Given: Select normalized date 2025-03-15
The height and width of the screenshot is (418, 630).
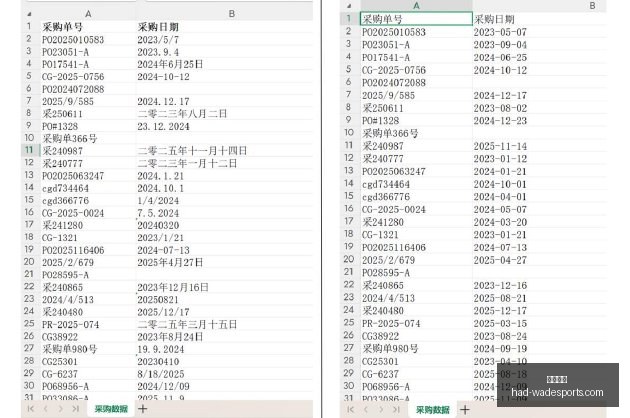Looking at the screenshot, I should click(x=500, y=323).
